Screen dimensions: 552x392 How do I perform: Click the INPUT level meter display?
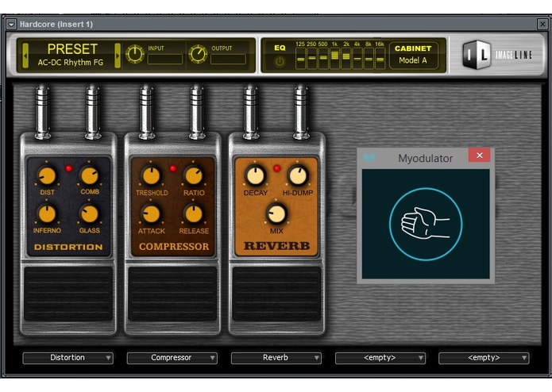(x=165, y=59)
